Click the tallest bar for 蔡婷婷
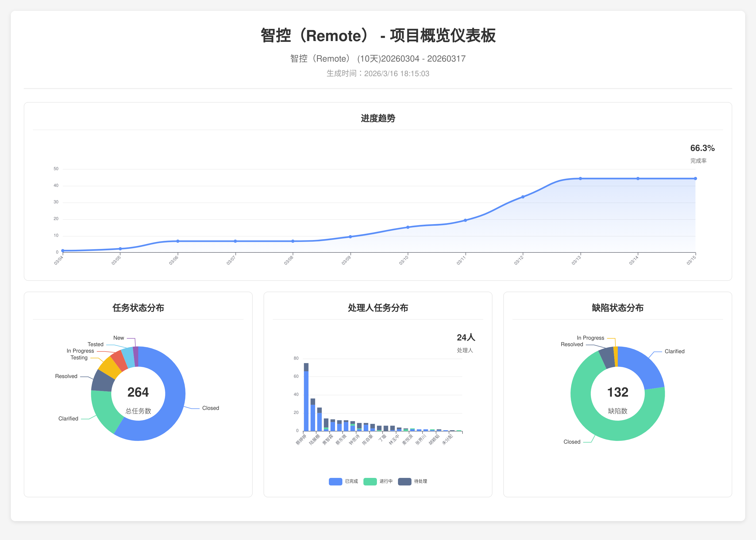 306,399
